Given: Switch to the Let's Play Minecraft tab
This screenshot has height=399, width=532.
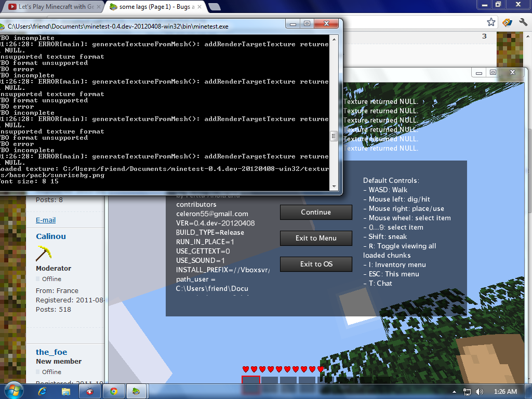Looking at the screenshot, I should pyautogui.click(x=51, y=6).
